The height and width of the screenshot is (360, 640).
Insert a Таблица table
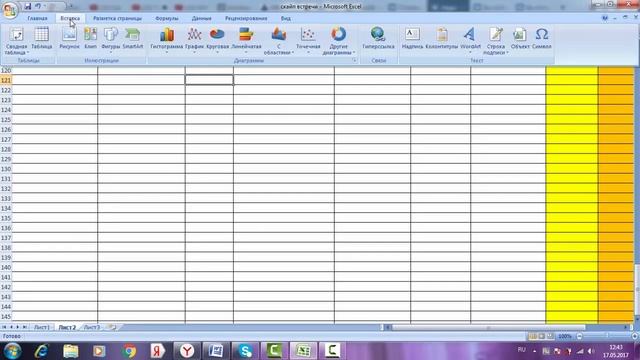(x=42, y=39)
